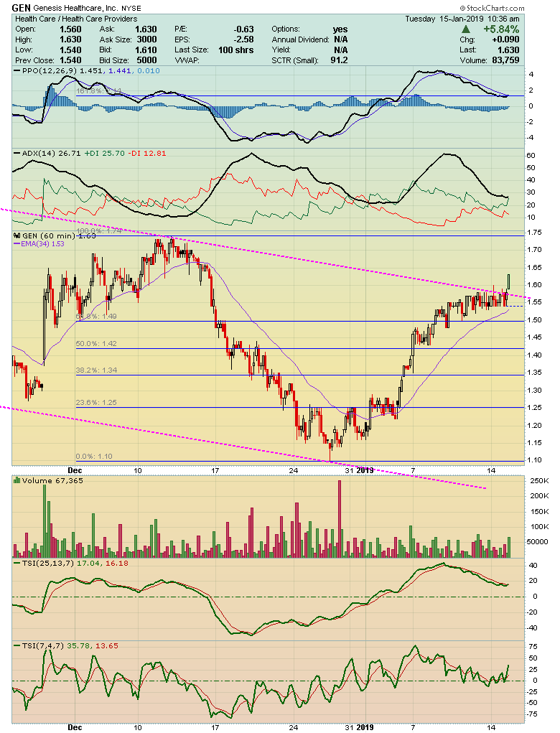Click the TSI(25,13,7) indicator label
The width and height of the screenshot is (560, 733).
pos(44,565)
